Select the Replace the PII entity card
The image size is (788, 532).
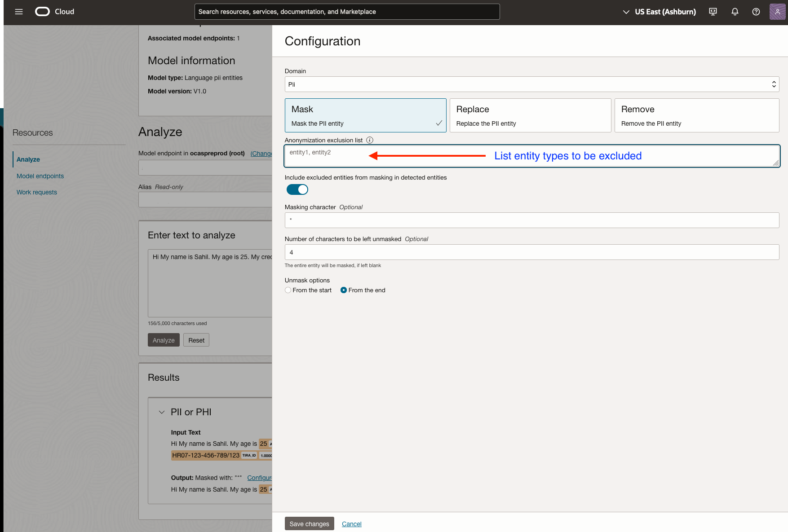point(530,115)
